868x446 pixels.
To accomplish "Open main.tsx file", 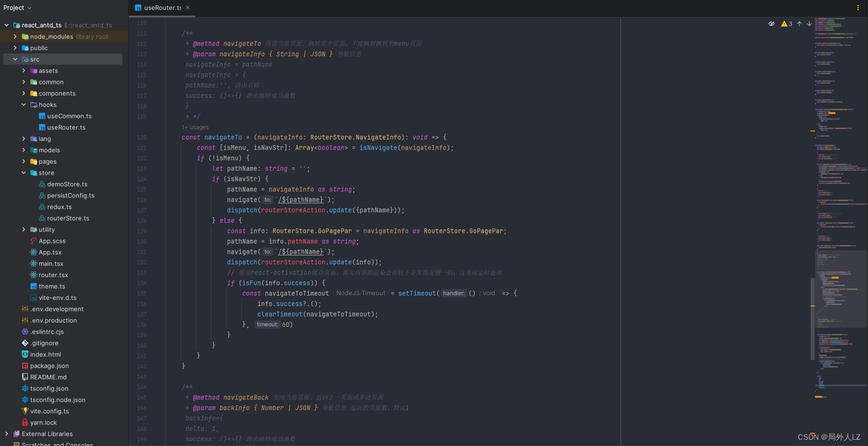I will coord(51,263).
